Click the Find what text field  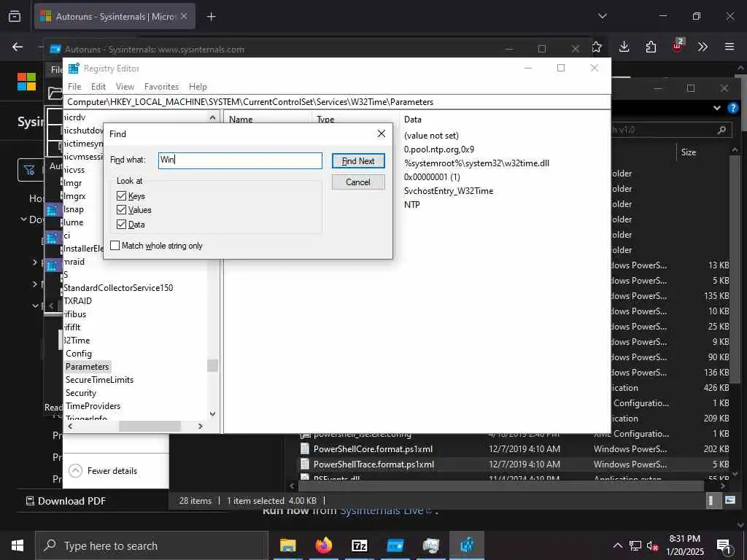click(240, 160)
